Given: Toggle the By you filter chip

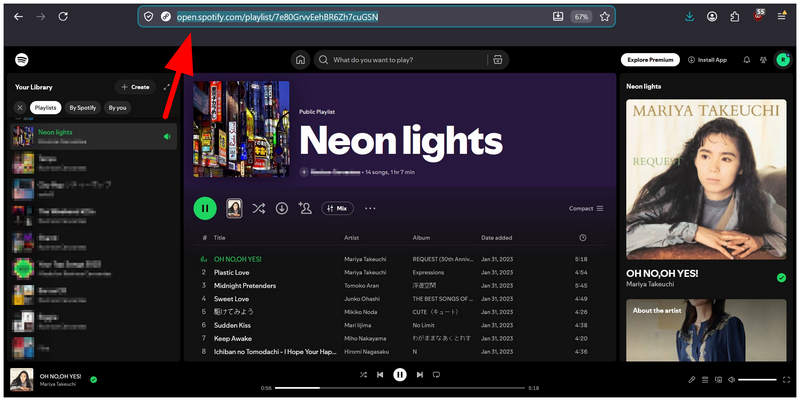Looking at the screenshot, I should point(117,108).
